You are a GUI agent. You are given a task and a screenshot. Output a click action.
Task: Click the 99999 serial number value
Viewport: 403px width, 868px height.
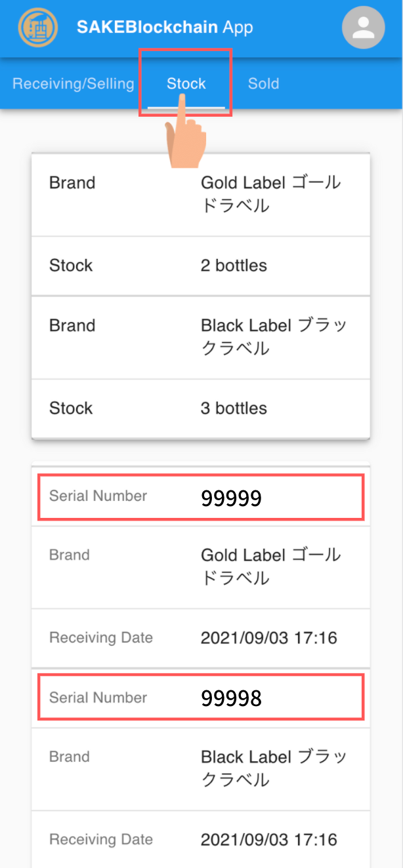click(x=231, y=499)
